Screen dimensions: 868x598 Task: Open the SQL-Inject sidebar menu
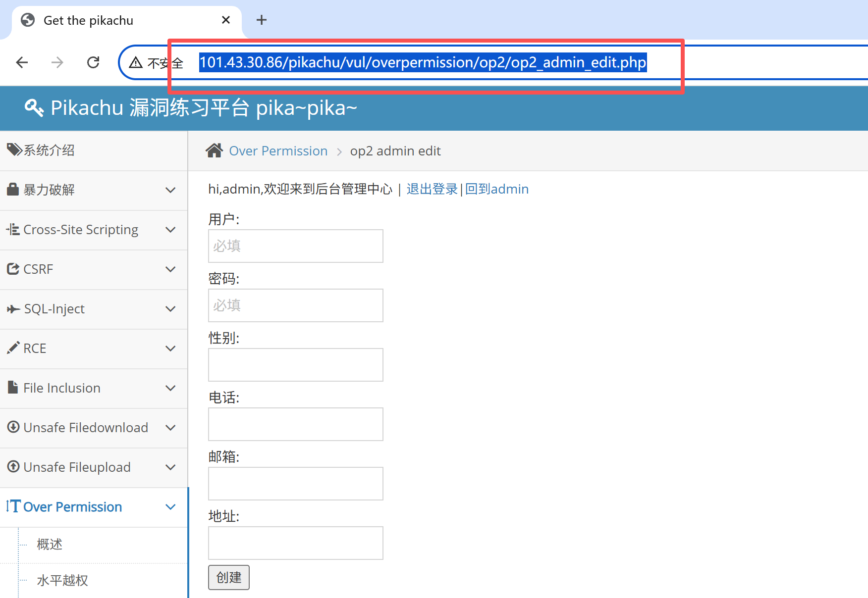[94, 309]
